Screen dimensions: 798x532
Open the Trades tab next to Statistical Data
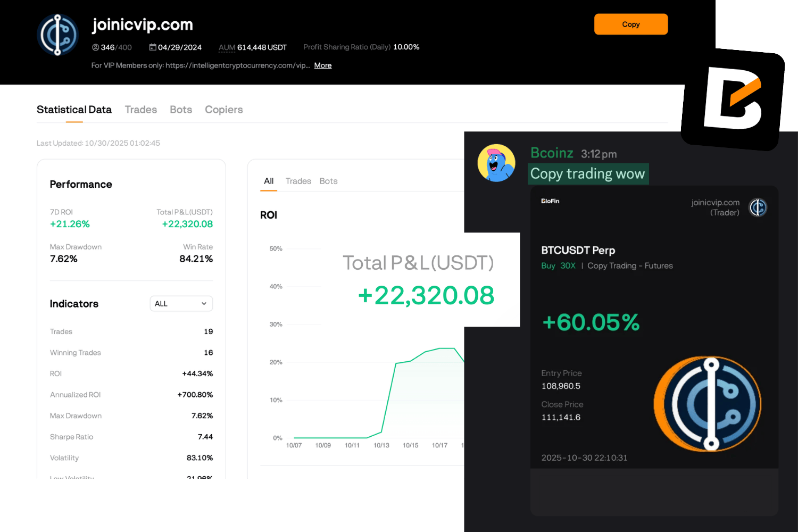point(141,110)
